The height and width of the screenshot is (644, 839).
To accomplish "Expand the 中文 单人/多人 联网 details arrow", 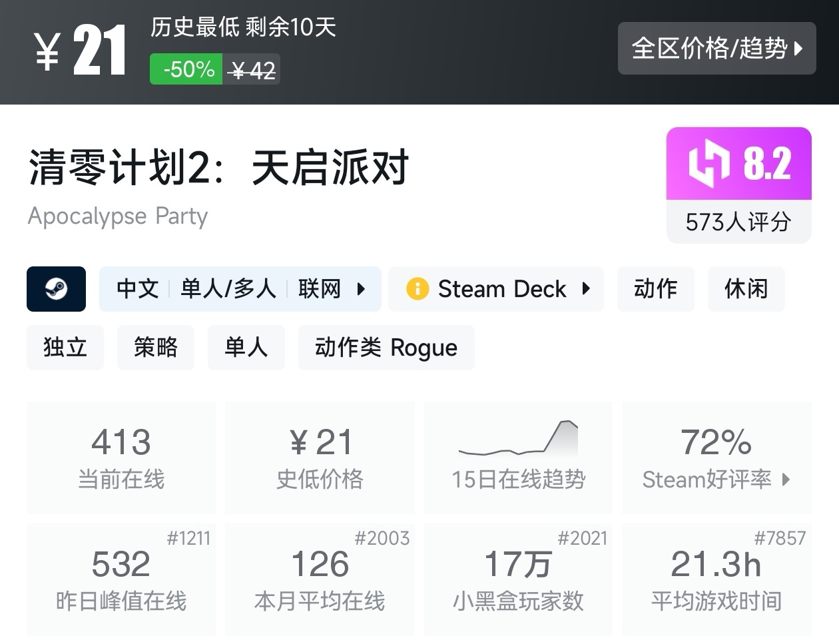I will coord(361,289).
